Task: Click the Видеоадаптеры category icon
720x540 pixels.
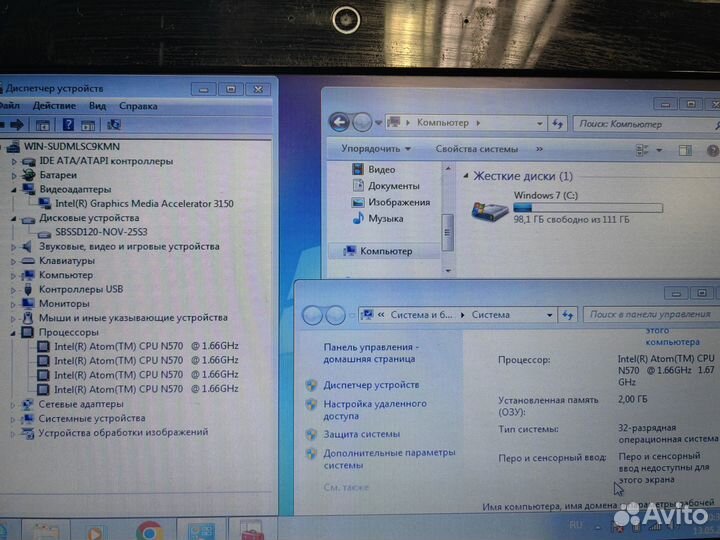Action: 29,189
